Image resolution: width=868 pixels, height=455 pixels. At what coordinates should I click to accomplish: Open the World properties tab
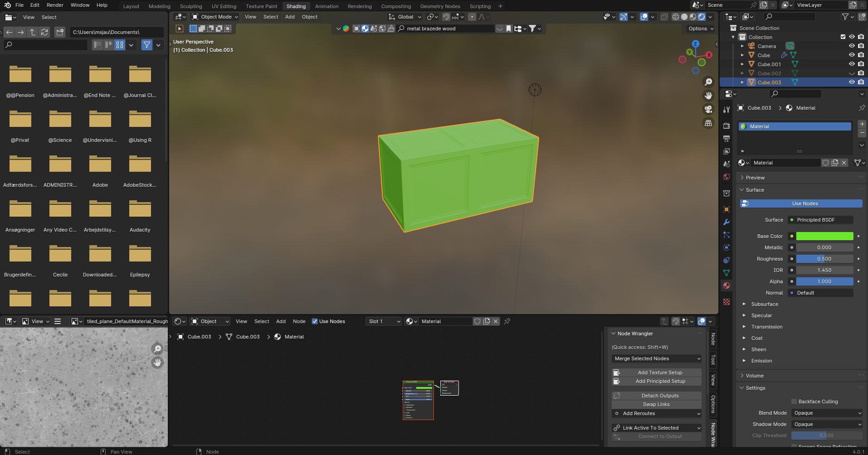click(727, 176)
